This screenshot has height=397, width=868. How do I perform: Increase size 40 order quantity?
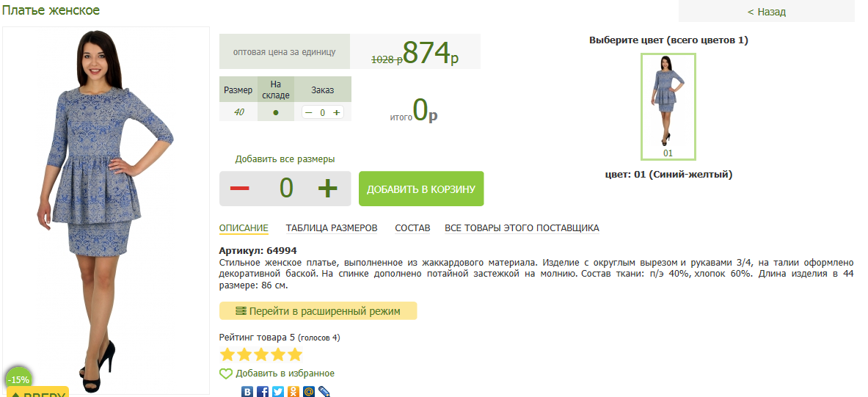pyautogui.click(x=336, y=112)
